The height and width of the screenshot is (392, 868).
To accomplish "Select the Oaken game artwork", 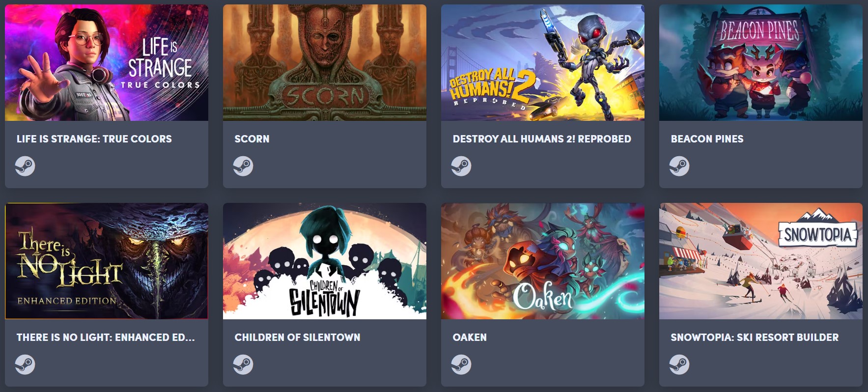I will coord(543,261).
